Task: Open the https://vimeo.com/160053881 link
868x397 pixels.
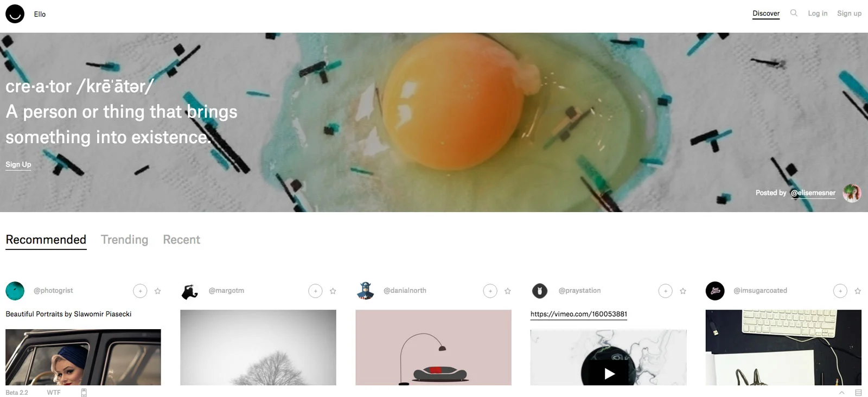Action: (x=579, y=314)
